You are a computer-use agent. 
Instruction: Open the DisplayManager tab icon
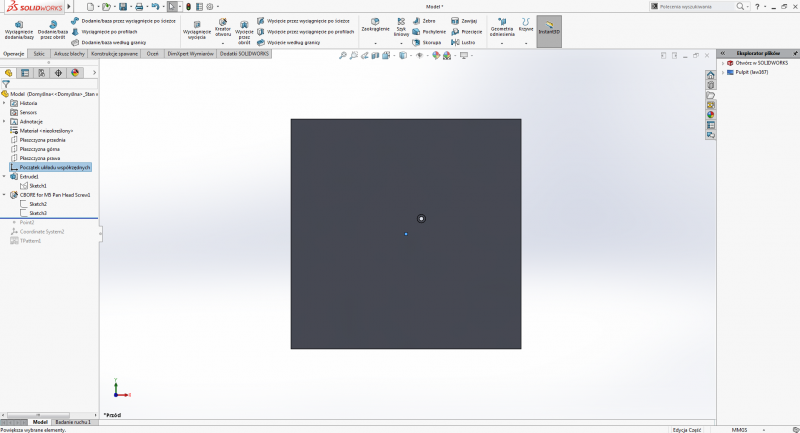point(74,72)
